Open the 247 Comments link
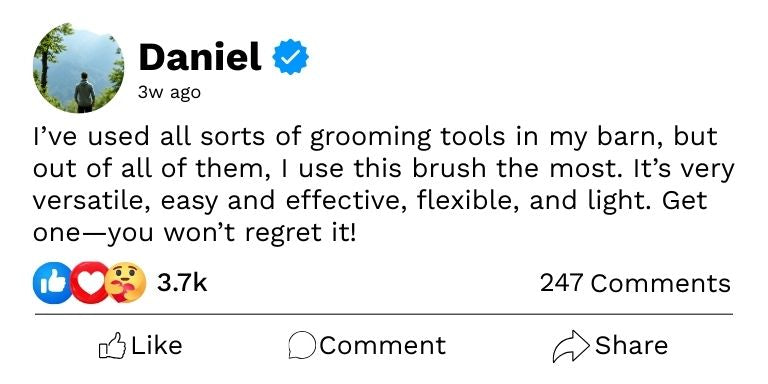The width and height of the screenshot is (768, 384). click(x=635, y=283)
